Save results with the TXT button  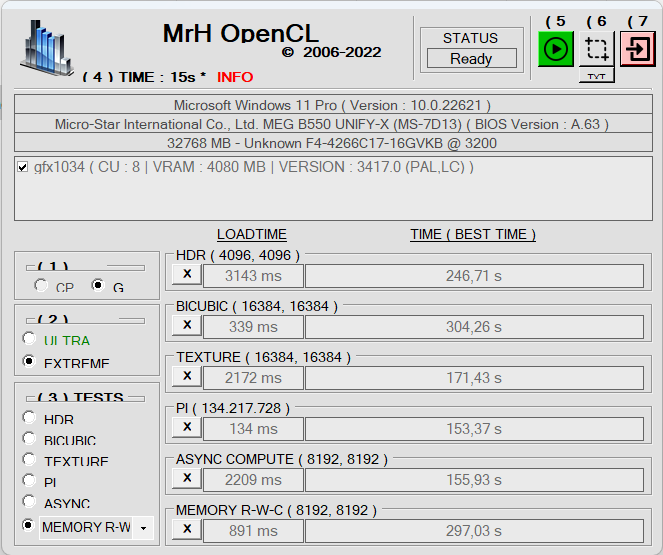pyautogui.click(x=596, y=76)
